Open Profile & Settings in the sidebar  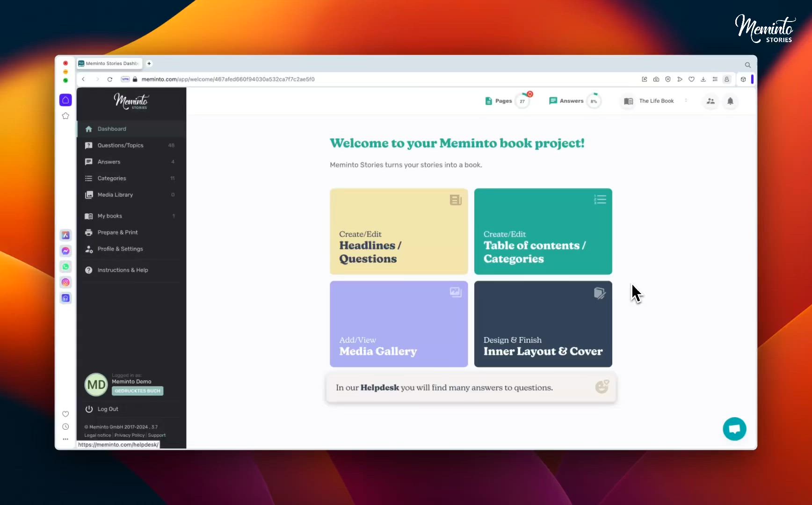(131, 249)
